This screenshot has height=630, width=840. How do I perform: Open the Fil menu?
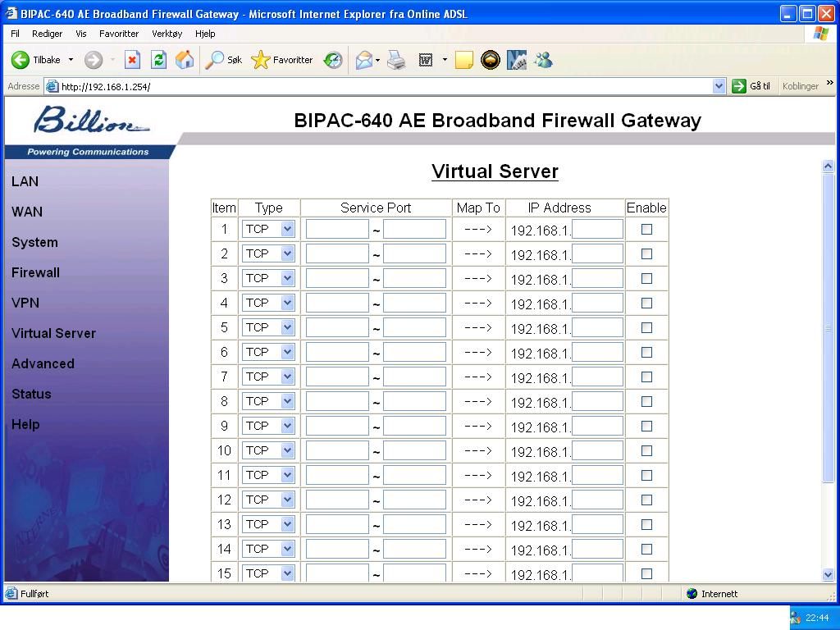[15, 34]
